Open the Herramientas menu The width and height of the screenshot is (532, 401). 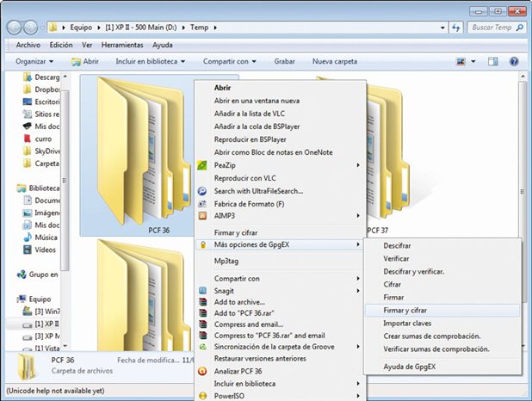122,45
